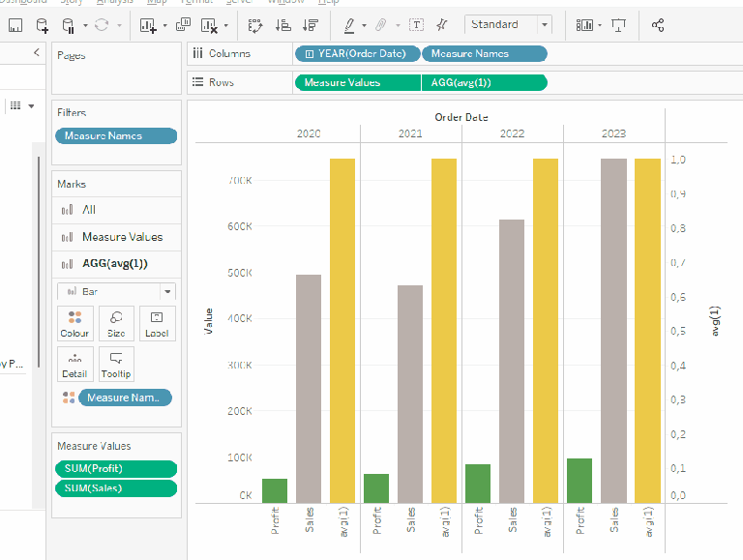The image size is (743, 560).
Task: Collapse the side pane with the chevron
Action: (36, 53)
